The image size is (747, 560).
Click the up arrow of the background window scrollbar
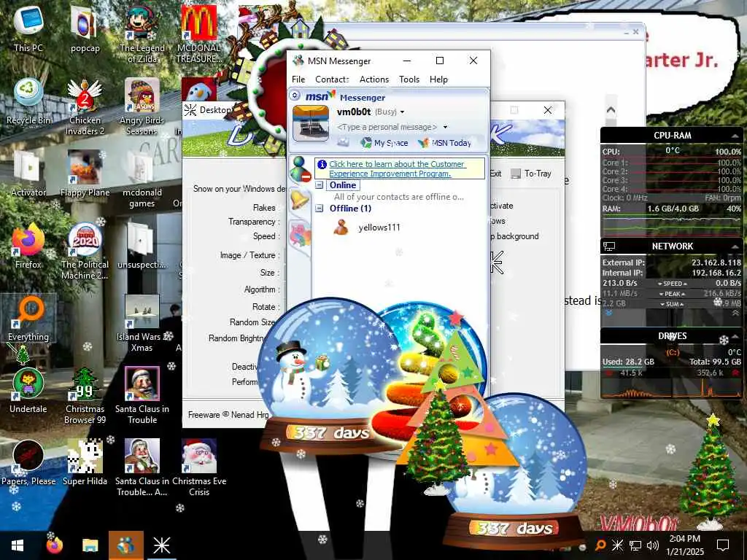[x=611, y=110]
